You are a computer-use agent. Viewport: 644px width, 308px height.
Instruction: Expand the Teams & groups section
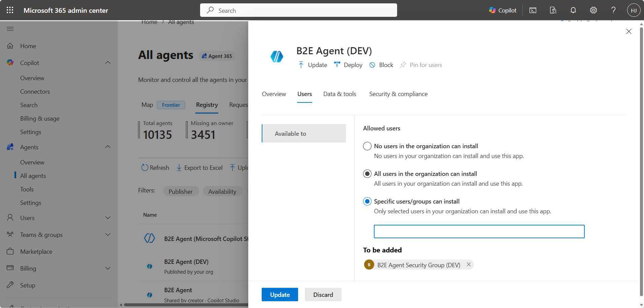(x=108, y=235)
